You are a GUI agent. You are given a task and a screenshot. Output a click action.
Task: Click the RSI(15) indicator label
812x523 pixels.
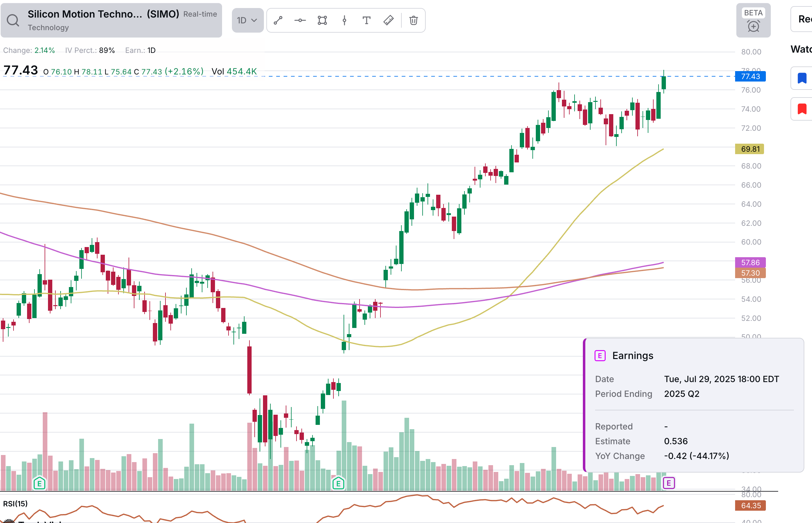tap(15, 503)
